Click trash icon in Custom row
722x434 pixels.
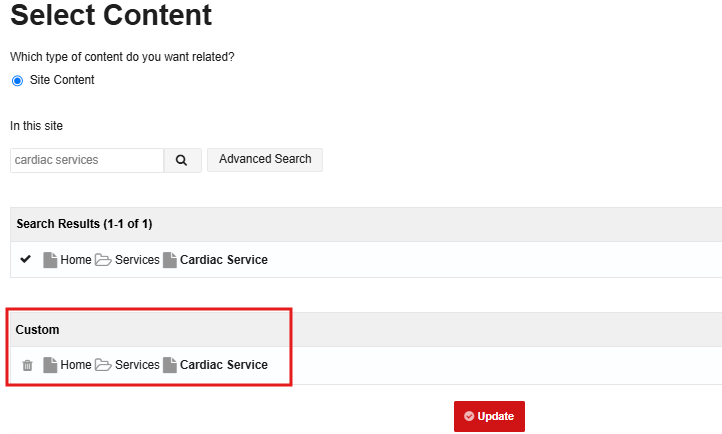pos(27,365)
